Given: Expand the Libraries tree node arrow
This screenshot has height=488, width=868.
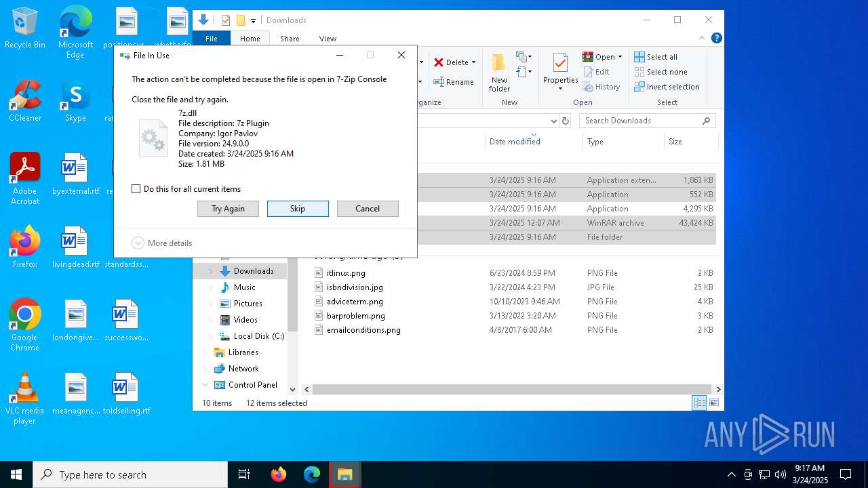Looking at the screenshot, I should pos(205,352).
